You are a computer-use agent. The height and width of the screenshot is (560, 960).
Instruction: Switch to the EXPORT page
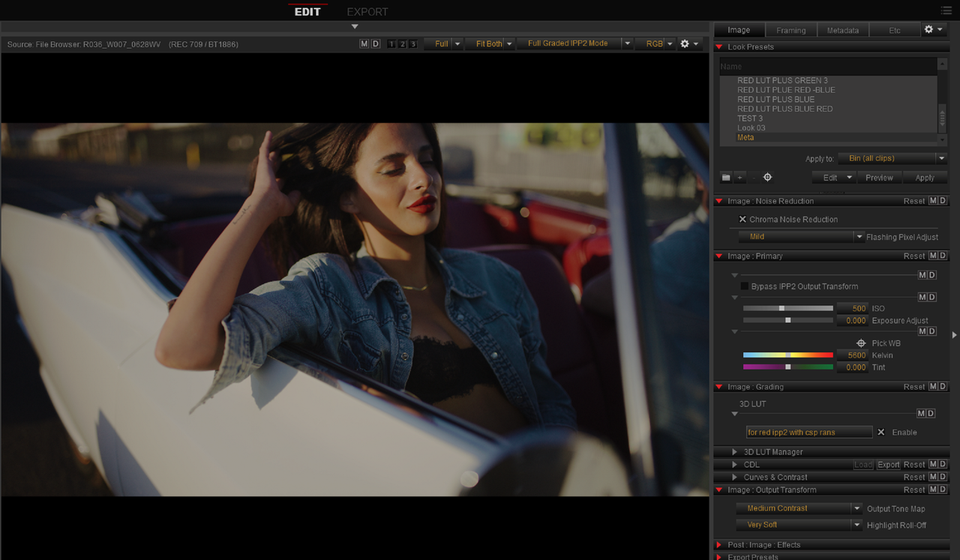[367, 12]
